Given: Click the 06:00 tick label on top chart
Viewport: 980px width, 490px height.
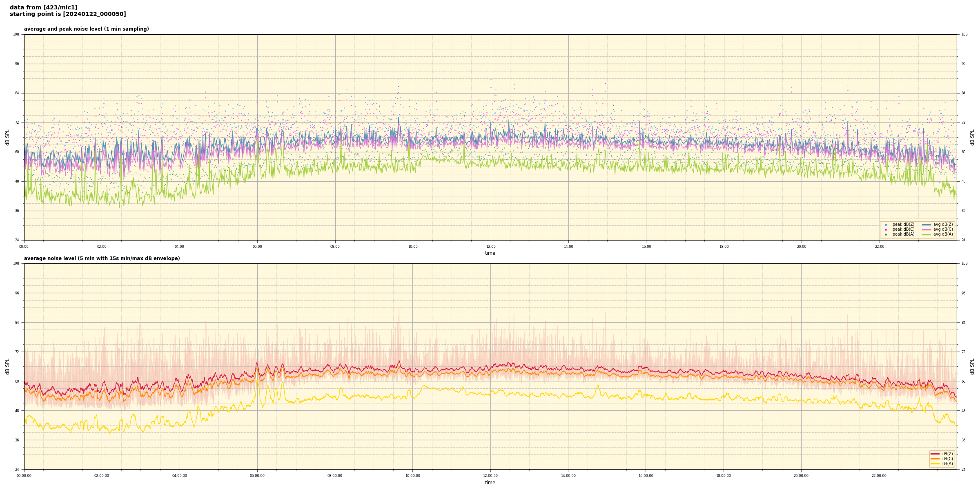Looking at the screenshot, I should pyautogui.click(x=257, y=247).
